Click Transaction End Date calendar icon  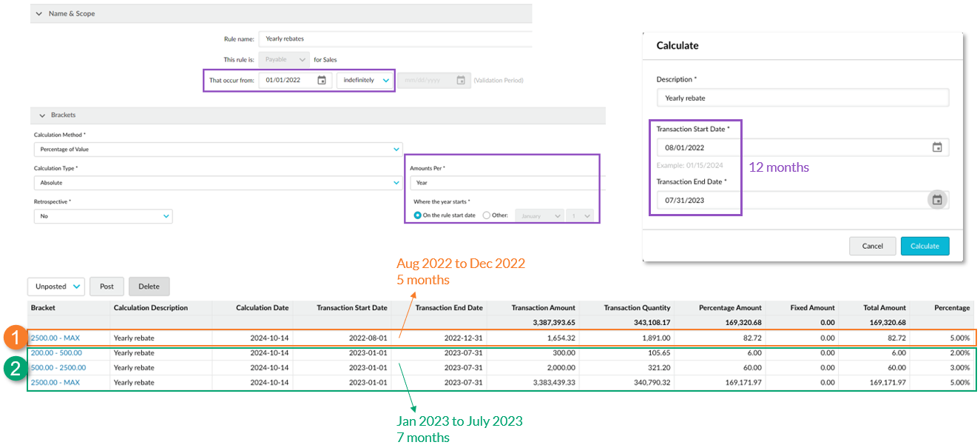pos(937,200)
